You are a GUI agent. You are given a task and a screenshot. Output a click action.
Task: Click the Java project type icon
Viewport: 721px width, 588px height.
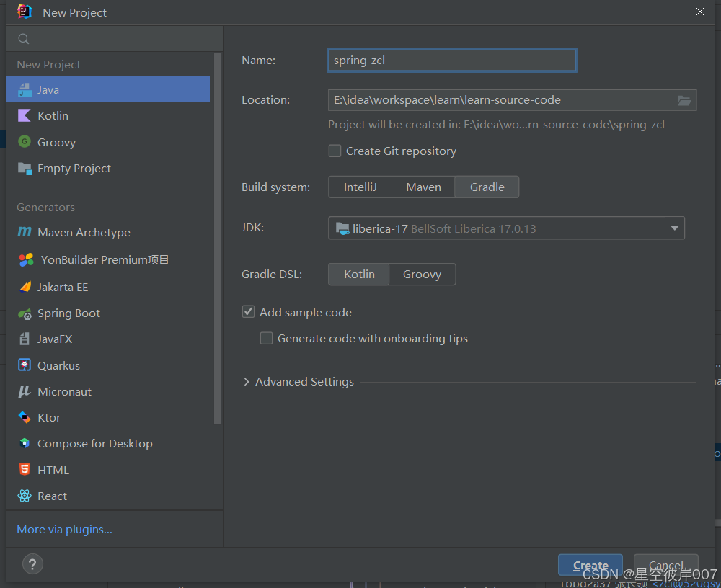point(25,89)
